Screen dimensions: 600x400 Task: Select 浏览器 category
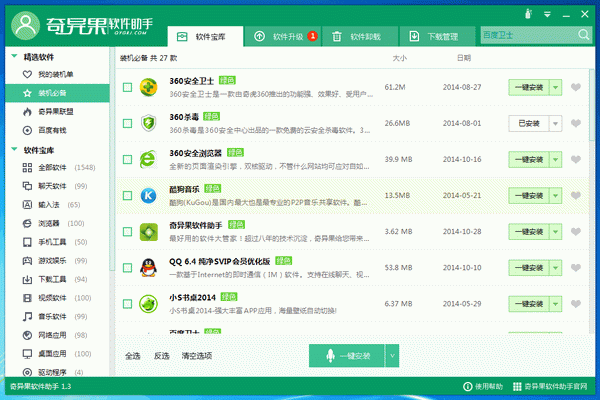coord(57,223)
